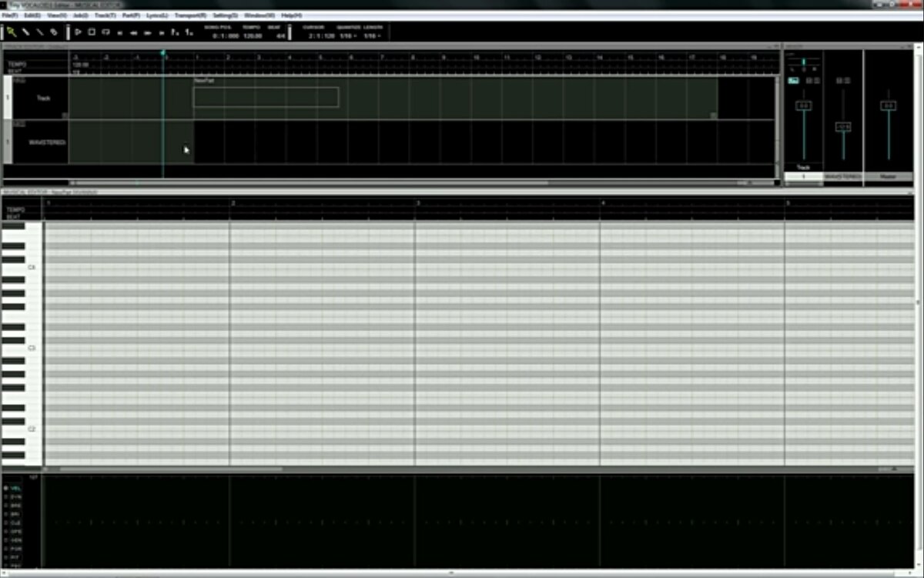Click the Track 1 button in the mixer
Screen dimensions: 924x578
[802, 177]
